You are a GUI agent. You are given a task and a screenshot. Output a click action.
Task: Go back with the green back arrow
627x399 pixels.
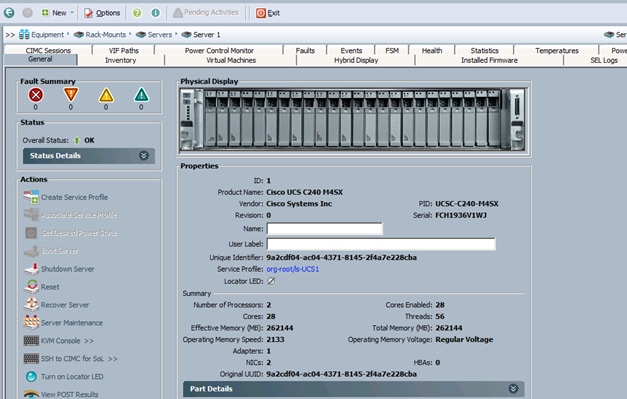pos(9,13)
